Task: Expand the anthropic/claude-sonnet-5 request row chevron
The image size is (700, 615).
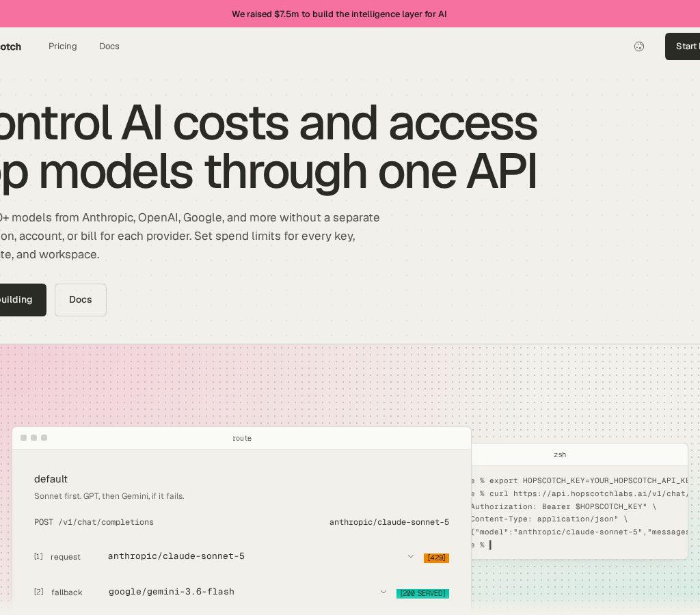Action: click(x=411, y=556)
